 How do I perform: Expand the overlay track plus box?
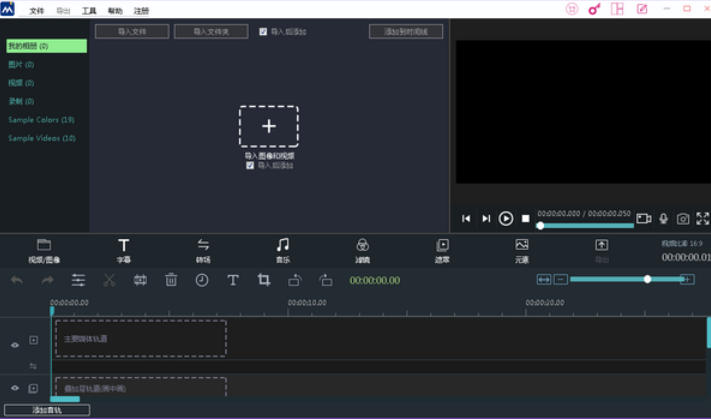tap(33, 388)
